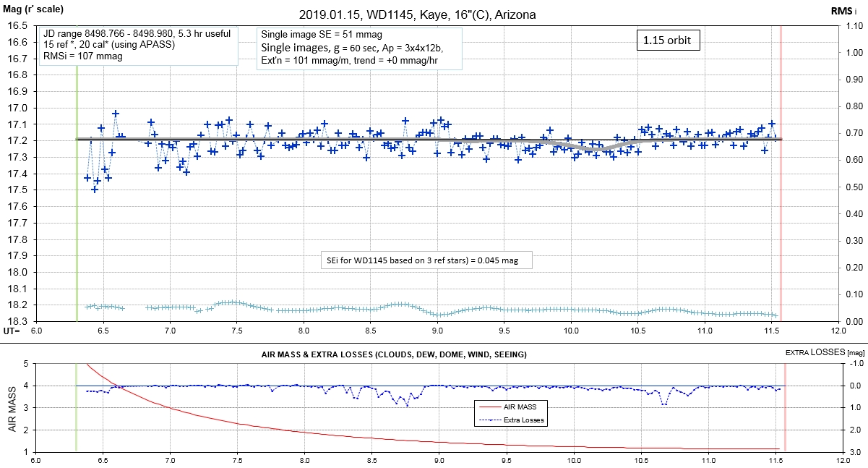
Task: Click the chart title "2019.01.15, WD1145, Kaye, 16"(C), Arizona"
Action: 417,14
